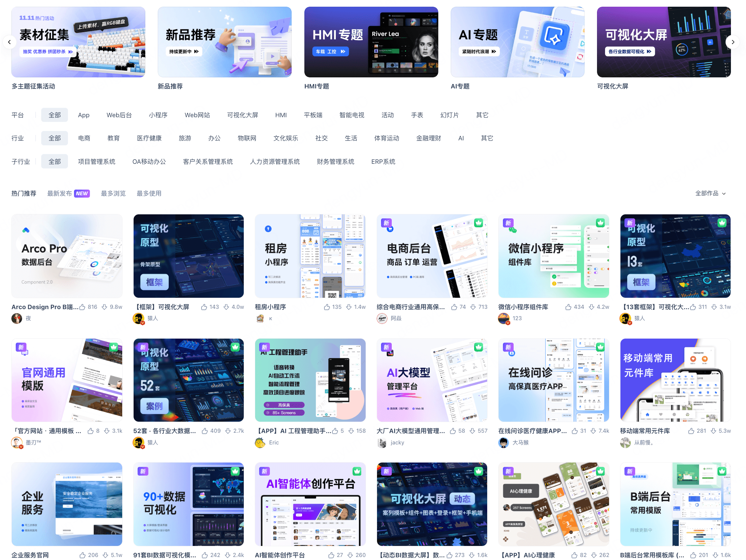
Task: Click the download icon on 【13套框架】可视化 card
Action: tap(714, 307)
